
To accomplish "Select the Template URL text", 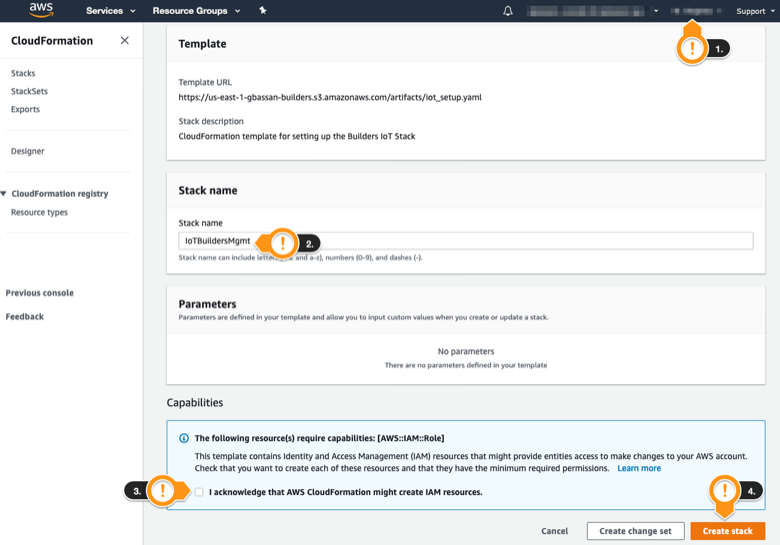I will tap(330, 97).
